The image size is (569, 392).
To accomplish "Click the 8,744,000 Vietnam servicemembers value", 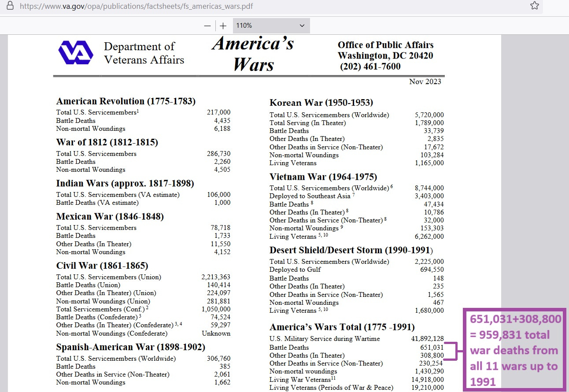I will 429,188.
